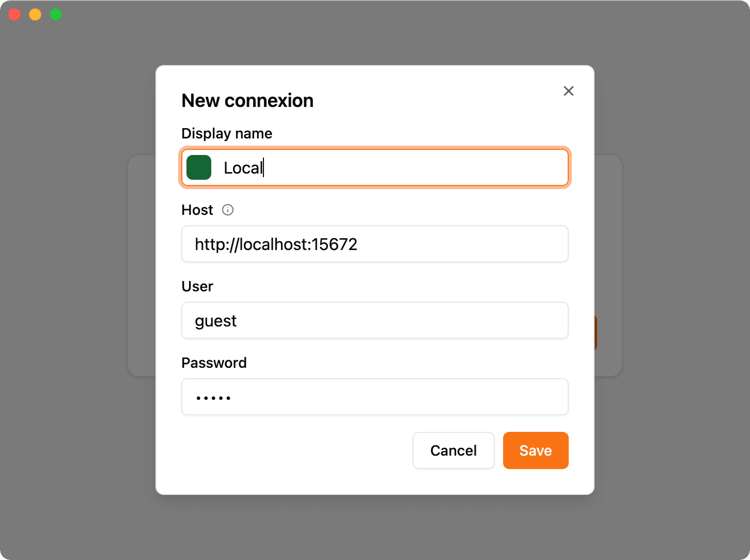Click the New connexion dialog title
The height and width of the screenshot is (560, 750).
pos(247,100)
